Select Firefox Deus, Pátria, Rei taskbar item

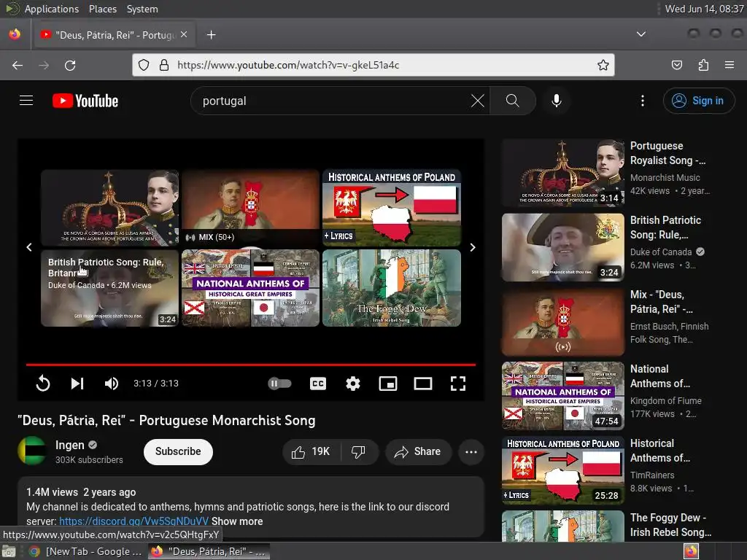coord(209,551)
